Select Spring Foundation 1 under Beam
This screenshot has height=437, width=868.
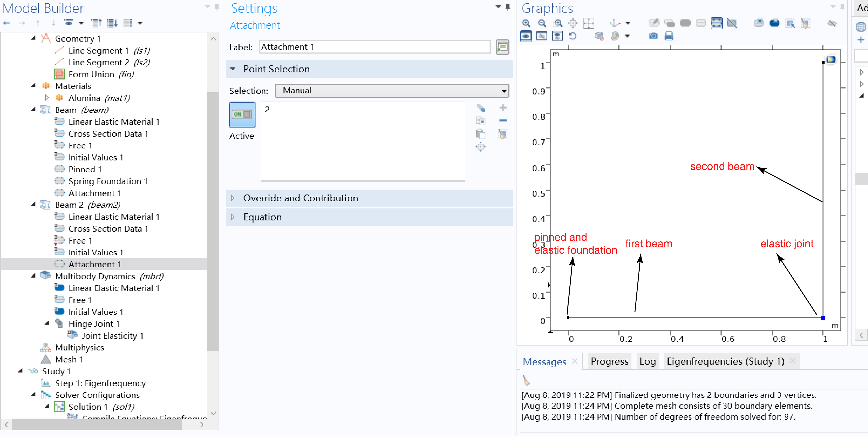tap(108, 181)
